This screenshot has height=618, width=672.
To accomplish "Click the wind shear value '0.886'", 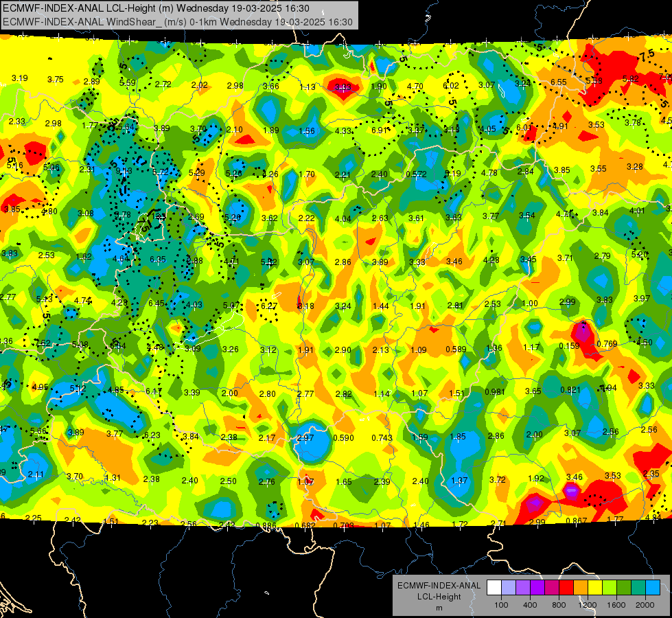I will [x=266, y=525].
